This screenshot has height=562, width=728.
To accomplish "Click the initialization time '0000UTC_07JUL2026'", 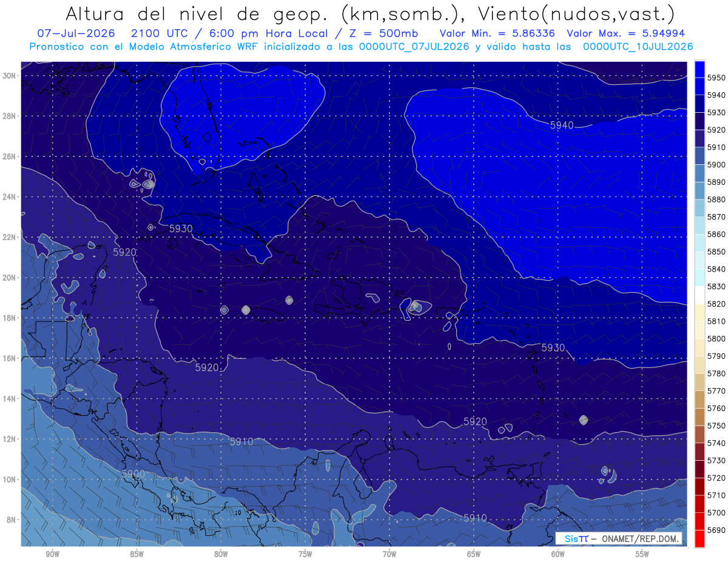I will pos(414,47).
